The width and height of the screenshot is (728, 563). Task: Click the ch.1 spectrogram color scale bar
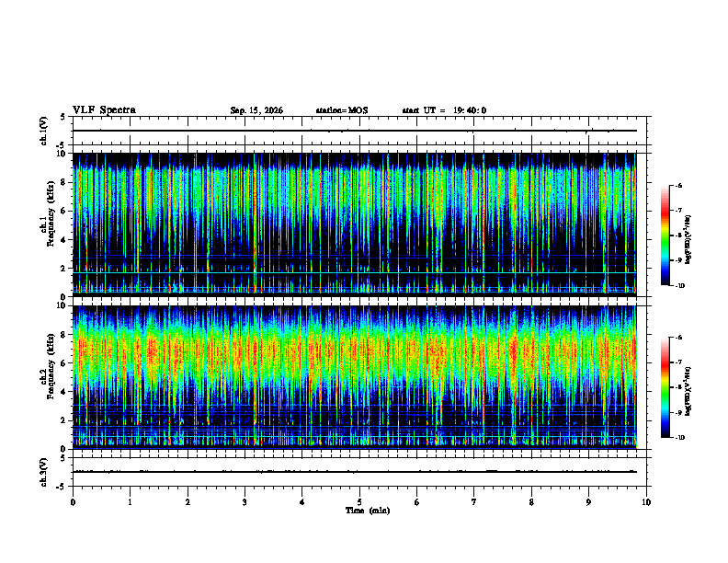coord(665,236)
